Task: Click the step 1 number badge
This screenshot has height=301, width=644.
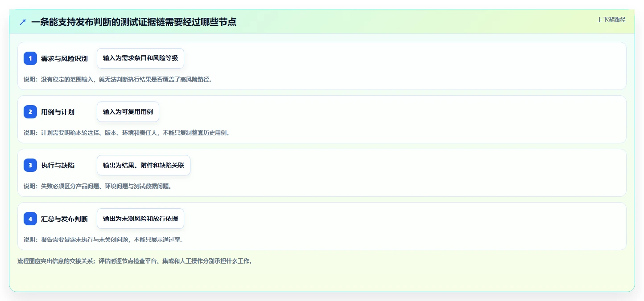Action: tap(30, 58)
